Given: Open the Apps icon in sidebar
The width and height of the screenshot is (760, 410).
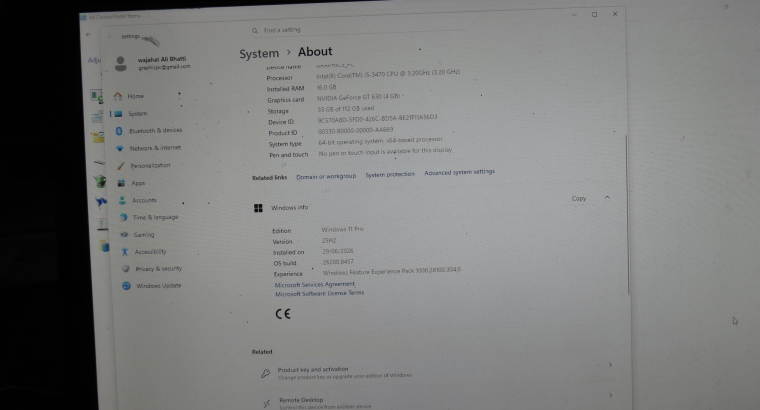Looking at the screenshot, I should point(121,183).
